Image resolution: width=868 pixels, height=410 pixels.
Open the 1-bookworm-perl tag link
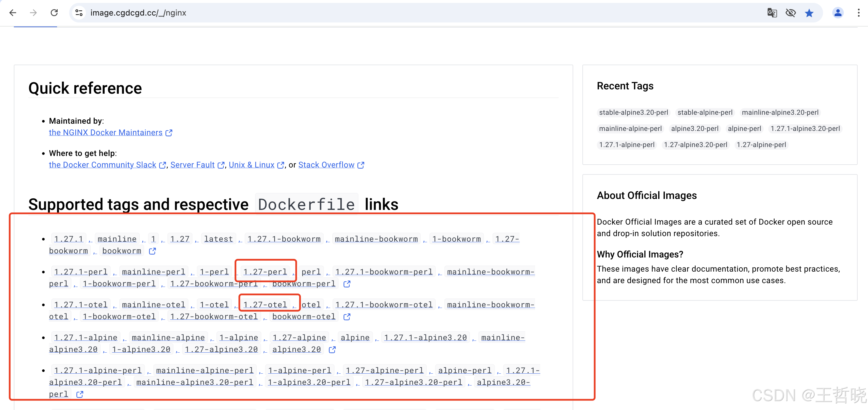click(x=119, y=283)
